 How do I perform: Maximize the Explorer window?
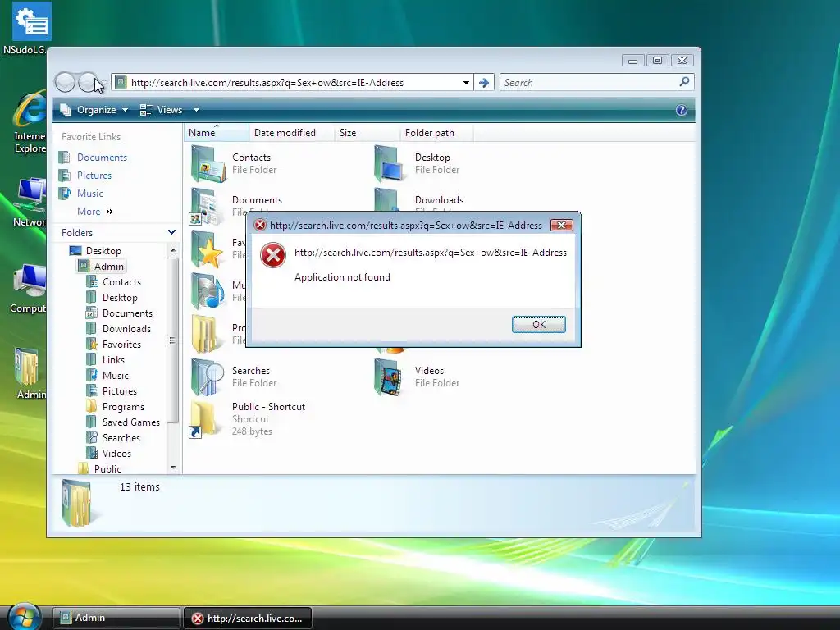click(x=657, y=61)
